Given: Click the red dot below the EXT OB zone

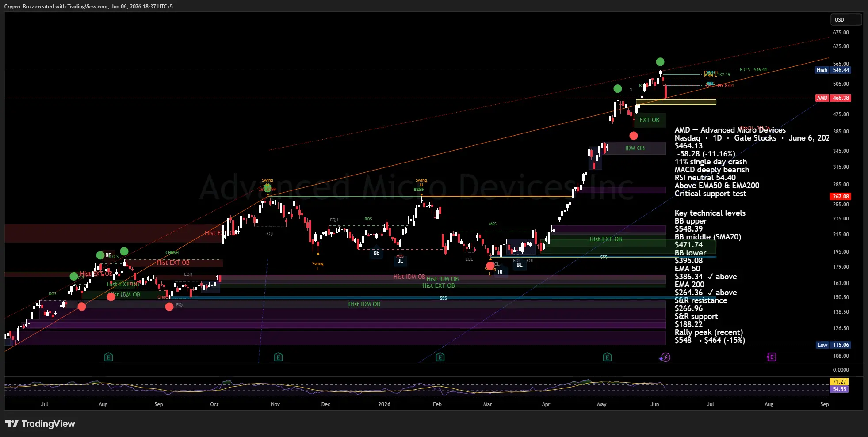Looking at the screenshot, I should (634, 136).
